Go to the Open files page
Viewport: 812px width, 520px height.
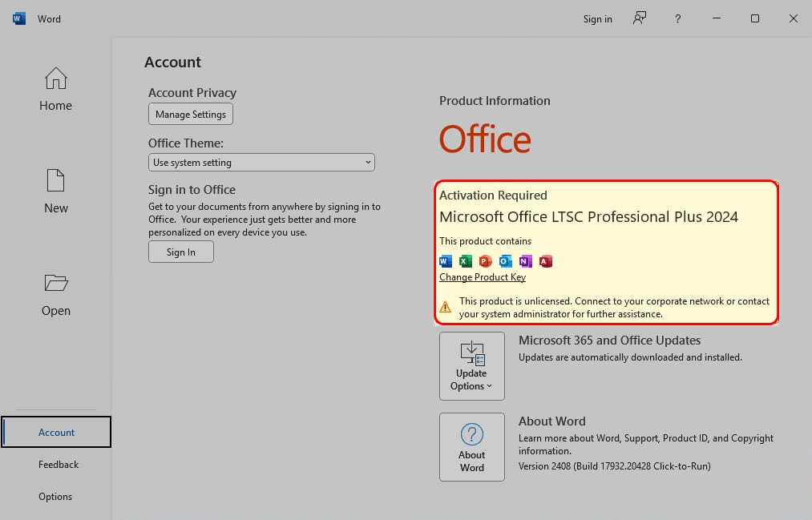(55, 295)
